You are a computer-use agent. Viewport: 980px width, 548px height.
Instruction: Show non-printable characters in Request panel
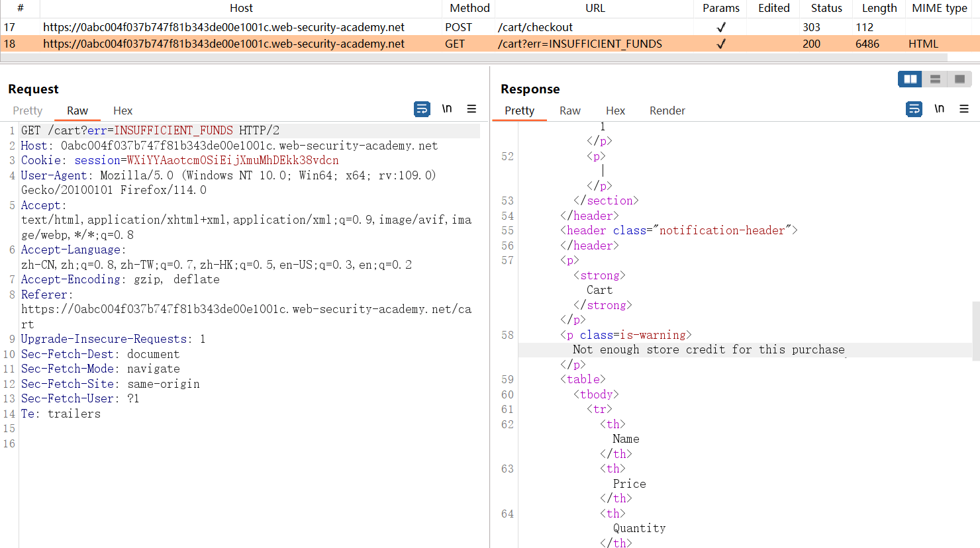(x=447, y=109)
